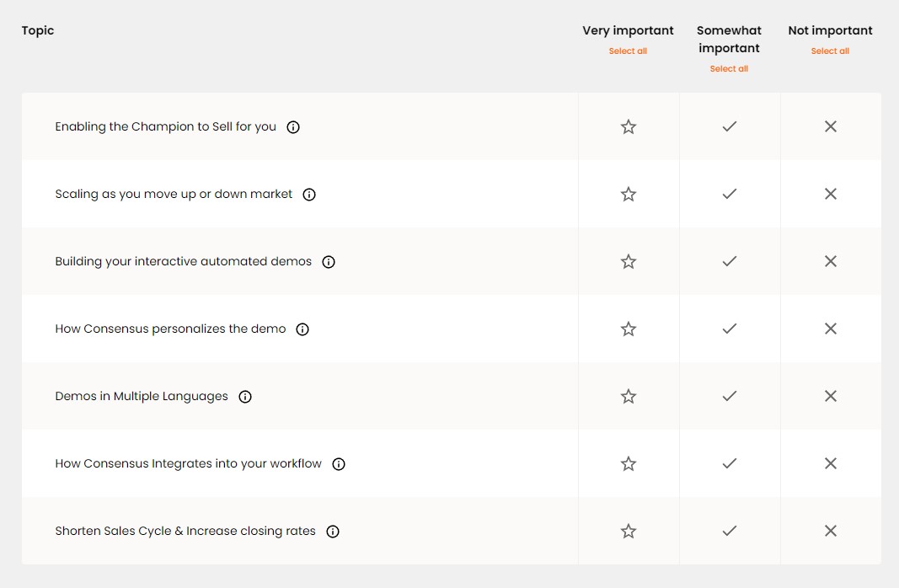899x588 pixels.
Task: Open info icon for How Consensus Integrates workflow
Action: pos(339,464)
